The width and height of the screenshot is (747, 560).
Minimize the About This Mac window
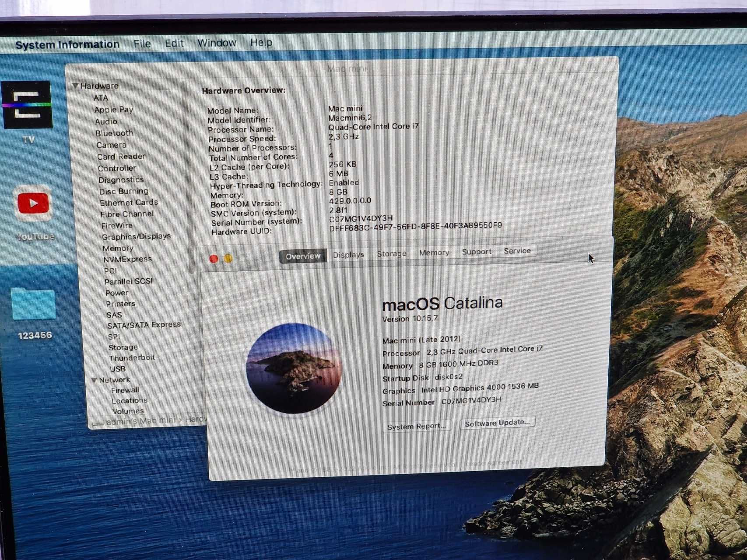click(x=228, y=259)
